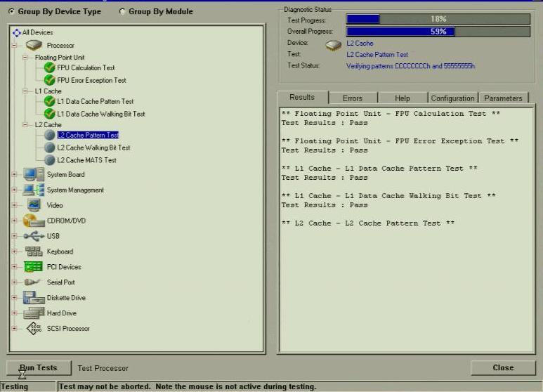Click the L2 Cache device link in status

pos(360,44)
